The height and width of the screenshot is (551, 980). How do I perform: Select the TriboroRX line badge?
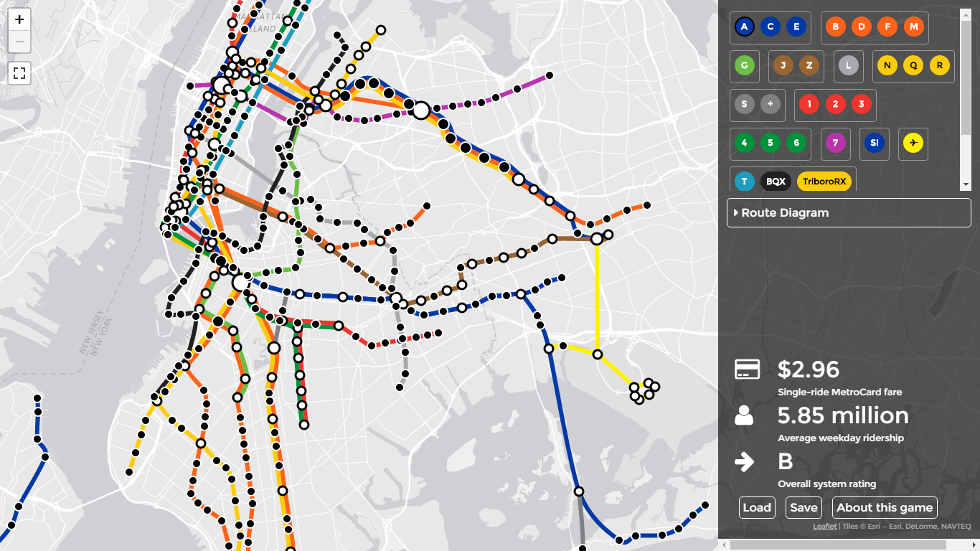(x=824, y=182)
